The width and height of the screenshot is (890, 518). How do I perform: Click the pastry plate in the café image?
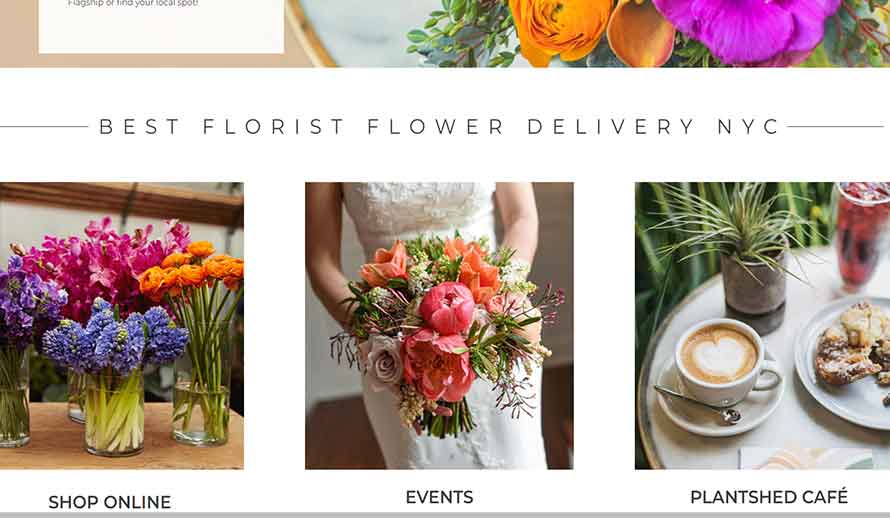coord(844,361)
